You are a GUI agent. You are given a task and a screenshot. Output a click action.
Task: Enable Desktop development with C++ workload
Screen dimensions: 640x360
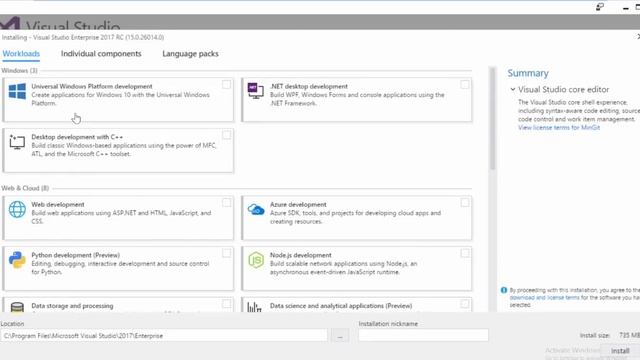pos(226,135)
